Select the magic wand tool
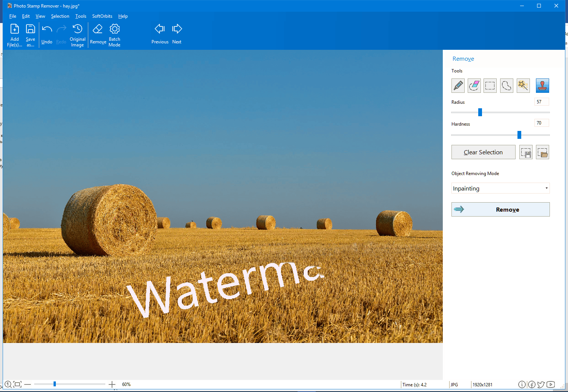 523,86
